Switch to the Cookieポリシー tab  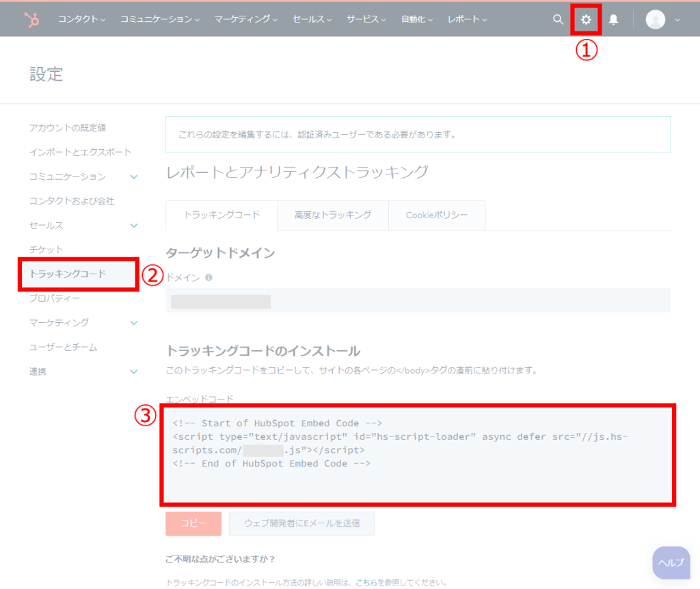click(x=437, y=215)
